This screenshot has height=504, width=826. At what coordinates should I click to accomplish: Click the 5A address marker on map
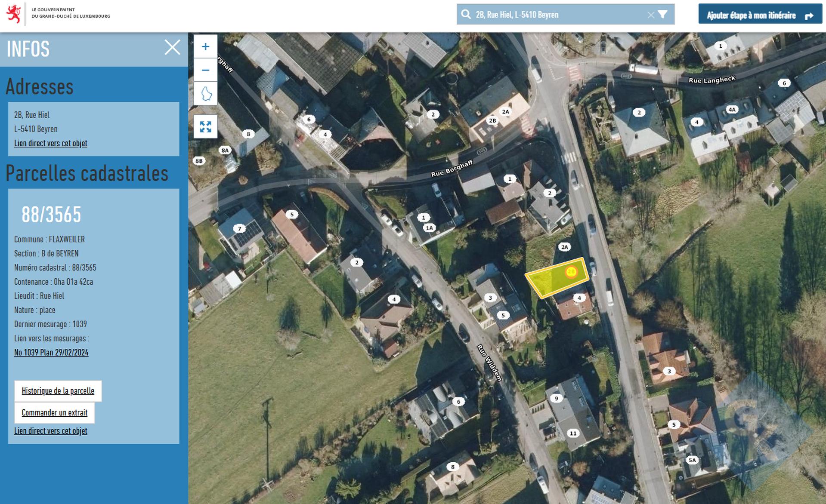(692, 460)
